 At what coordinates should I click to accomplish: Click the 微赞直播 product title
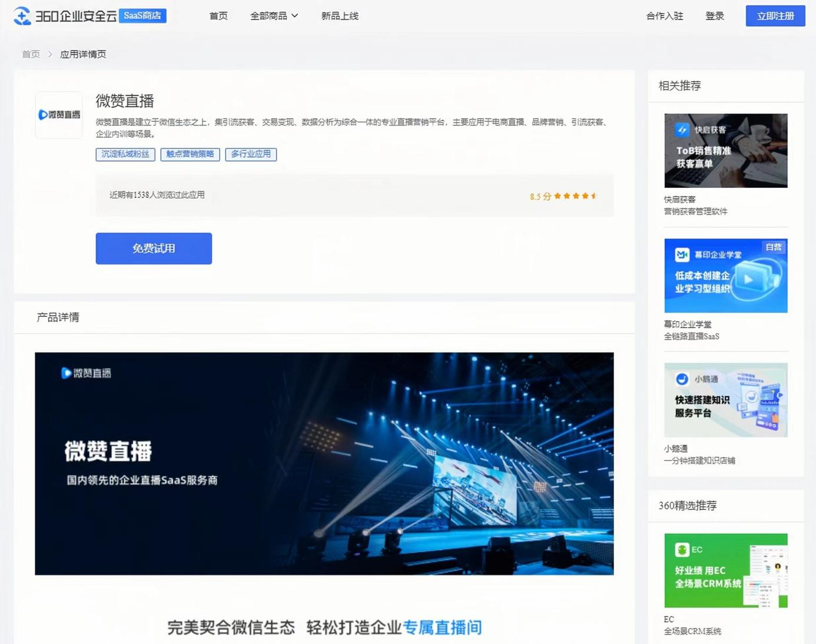click(x=125, y=101)
